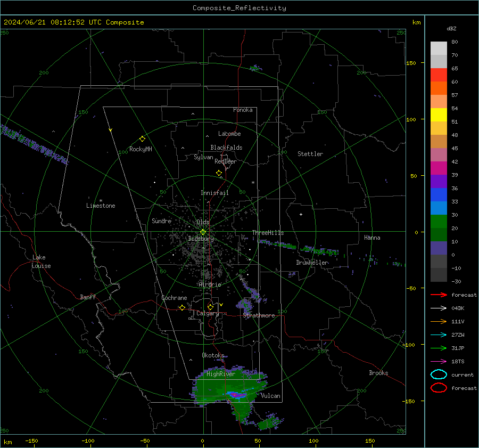Select the cyan current ellipse legend icon
The image size is (479, 448).
tap(439, 374)
